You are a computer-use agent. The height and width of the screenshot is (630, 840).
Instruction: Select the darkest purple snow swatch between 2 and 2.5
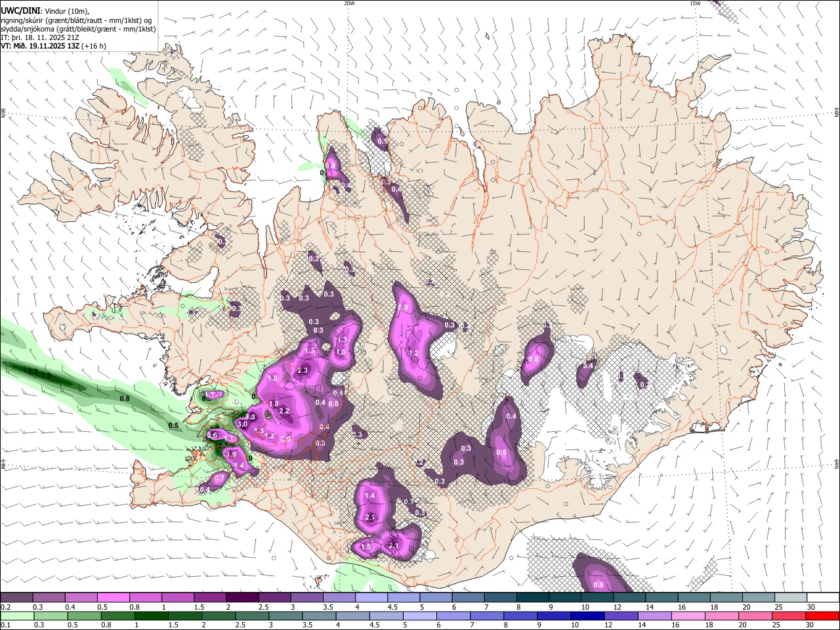(x=242, y=598)
